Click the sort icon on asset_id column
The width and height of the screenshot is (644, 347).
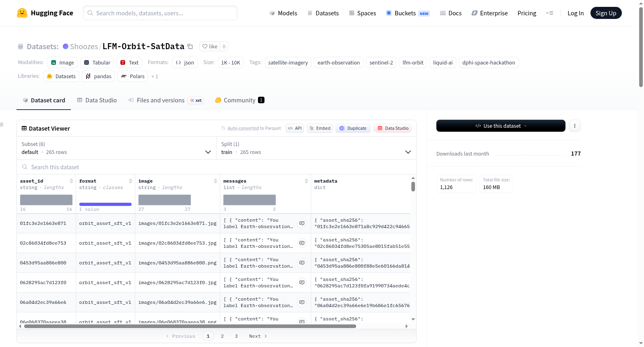(71, 181)
